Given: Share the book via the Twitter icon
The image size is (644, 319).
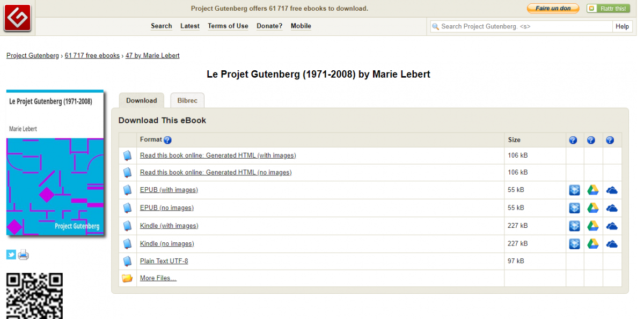Looking at the screenshot, I should click(10, 254).
